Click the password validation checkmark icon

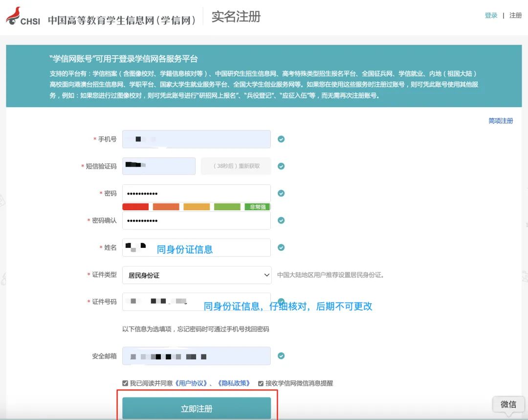pos(281,193)
